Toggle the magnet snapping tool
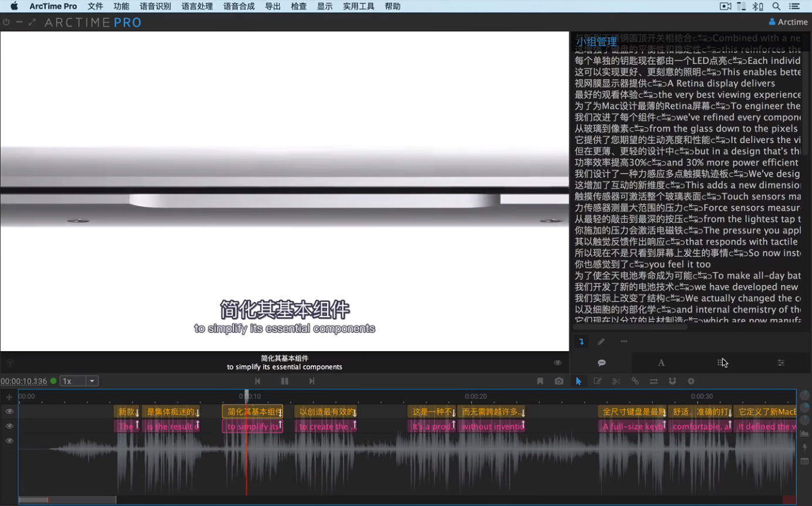 click(672, 381)
